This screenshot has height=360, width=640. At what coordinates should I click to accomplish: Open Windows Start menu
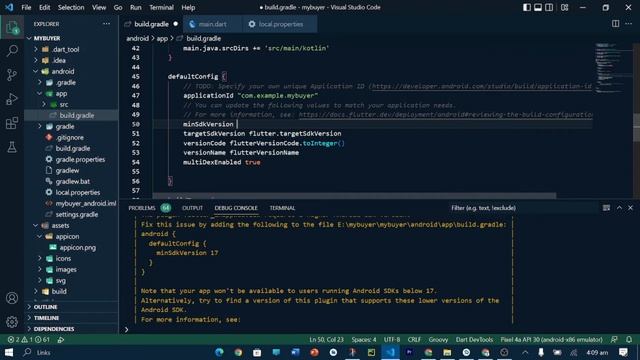point(9,352)
